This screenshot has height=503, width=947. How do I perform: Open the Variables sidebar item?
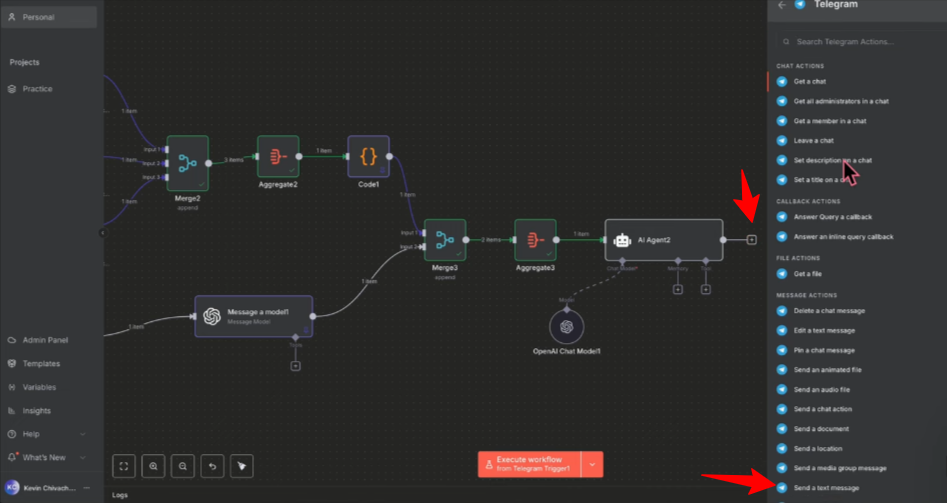tap(39, 387)
